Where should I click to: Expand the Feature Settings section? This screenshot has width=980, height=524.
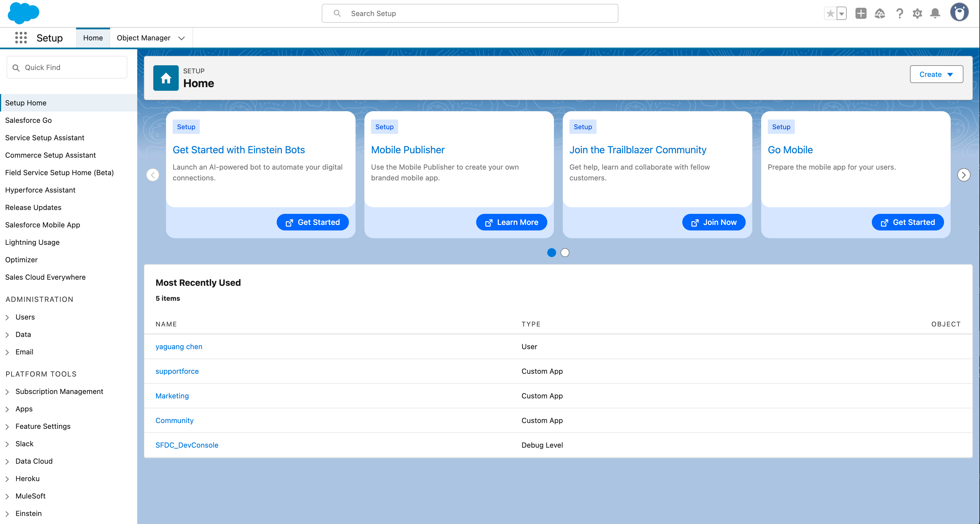click(x=7, y=427)
